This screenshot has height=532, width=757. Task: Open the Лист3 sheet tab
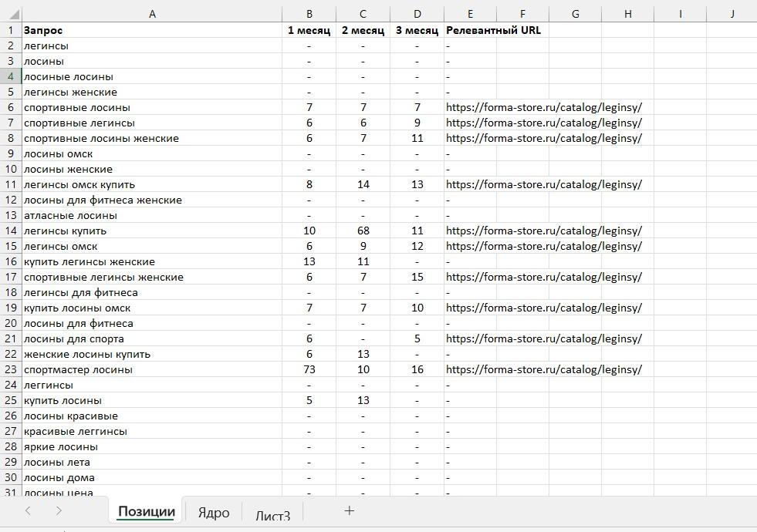point(272,515)
